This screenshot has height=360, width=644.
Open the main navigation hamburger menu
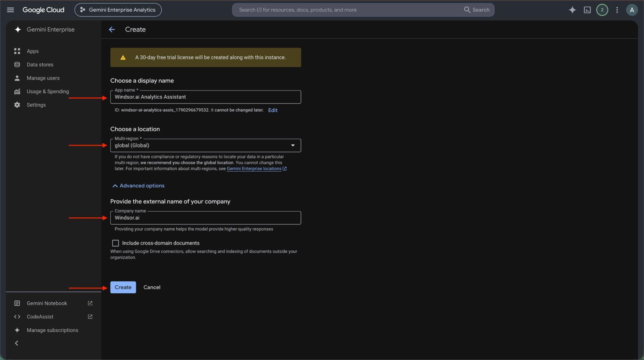(10, 10)
